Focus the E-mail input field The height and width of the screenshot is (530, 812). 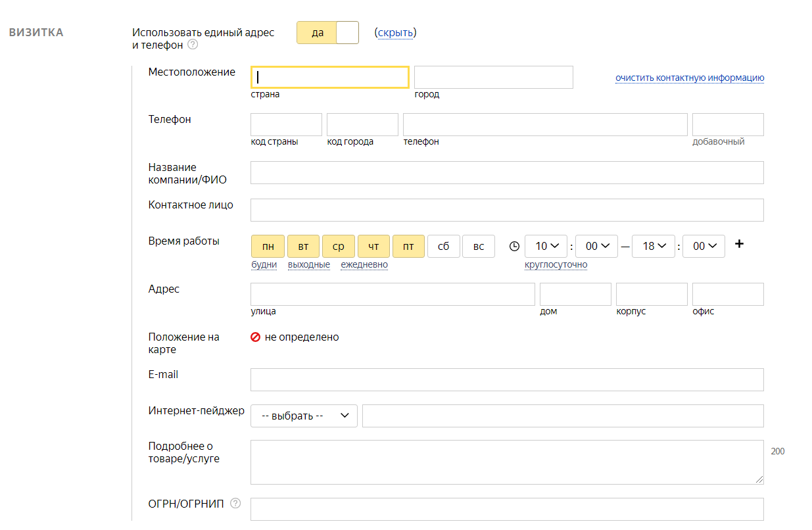coord(506,380)
